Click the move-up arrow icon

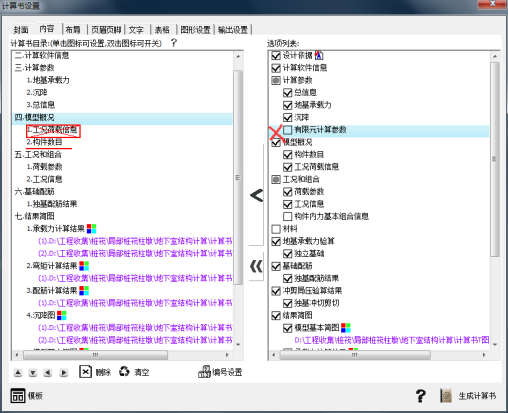[x=18, y=373]
